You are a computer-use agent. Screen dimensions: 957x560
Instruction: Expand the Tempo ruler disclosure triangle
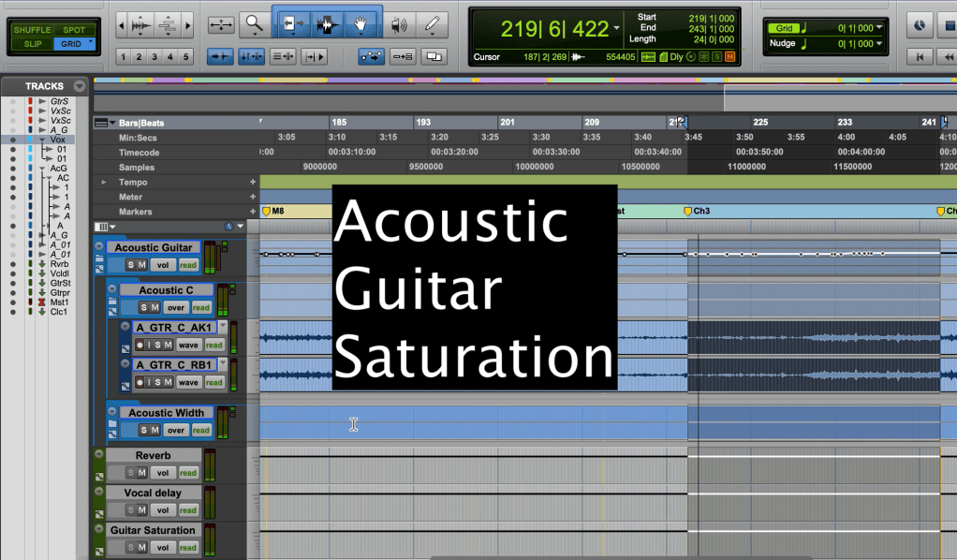point(104,182)
